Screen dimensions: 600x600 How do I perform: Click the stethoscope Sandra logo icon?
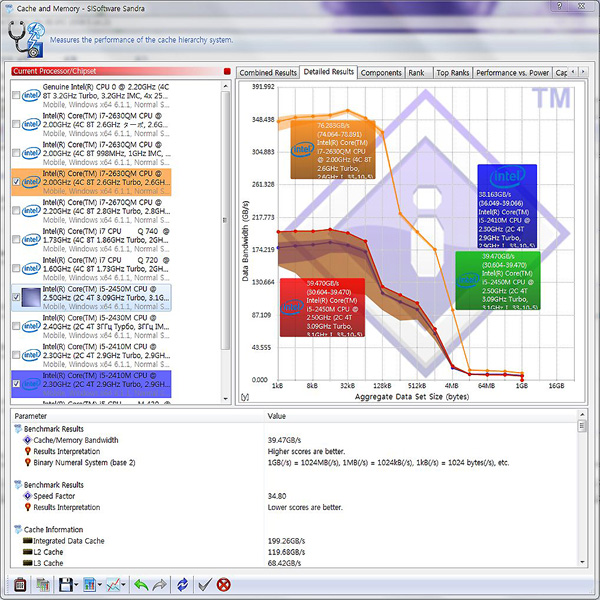[26, 39]
